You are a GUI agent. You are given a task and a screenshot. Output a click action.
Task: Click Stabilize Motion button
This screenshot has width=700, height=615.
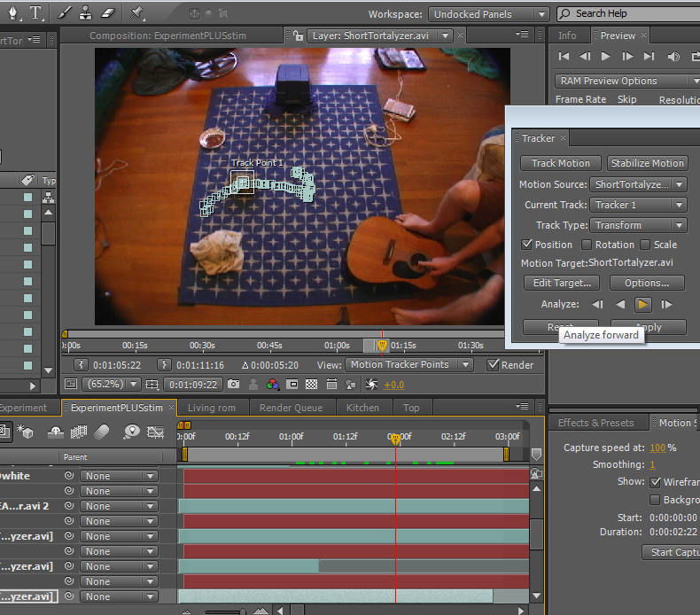point(648,163)
